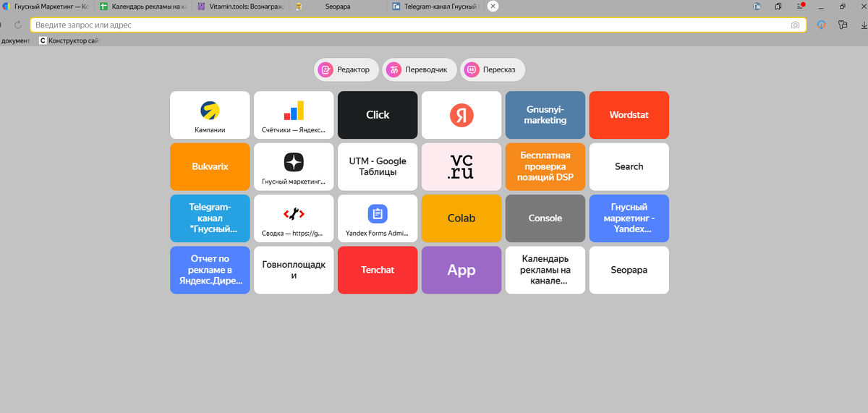Image resolution: width=868 pixels, height=413 pixels.
Task: Open Бесплатная проверка позиций DSP tile
Action: (x=545, y=167)
